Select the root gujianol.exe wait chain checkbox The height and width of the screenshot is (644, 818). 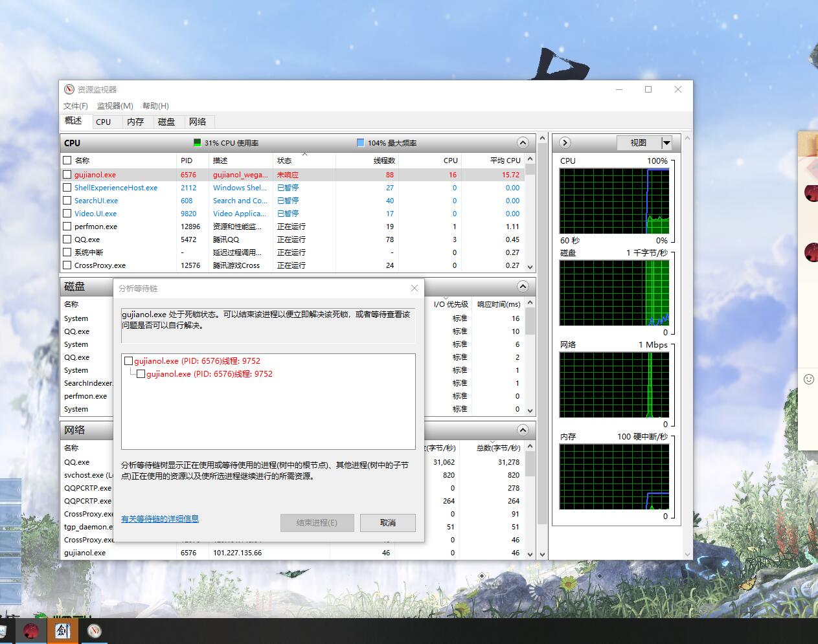click(x=128, y=361)
